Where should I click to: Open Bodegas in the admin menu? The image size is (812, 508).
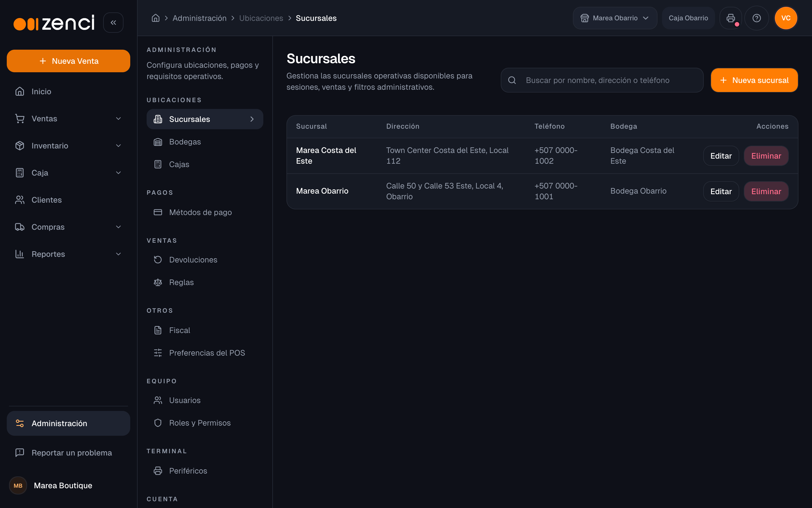205,142
